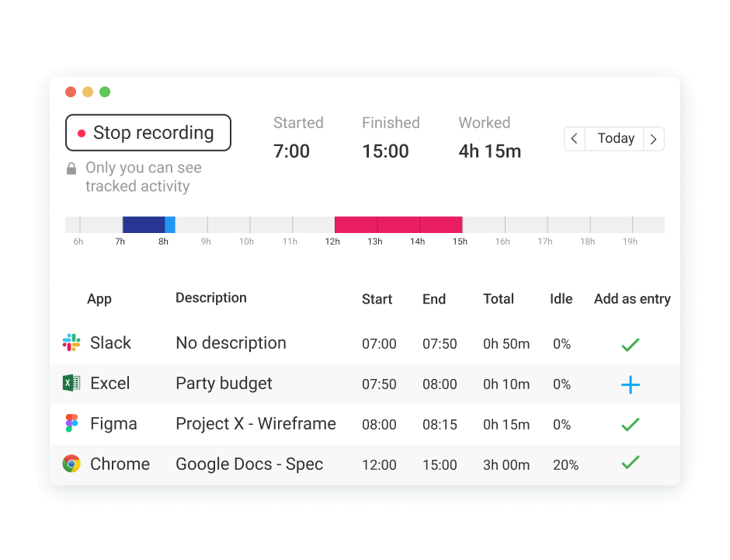The width and height of the screenshot is (730, 560).
Task: Click the No description text for Slack
Action: (x=231, y=343)
